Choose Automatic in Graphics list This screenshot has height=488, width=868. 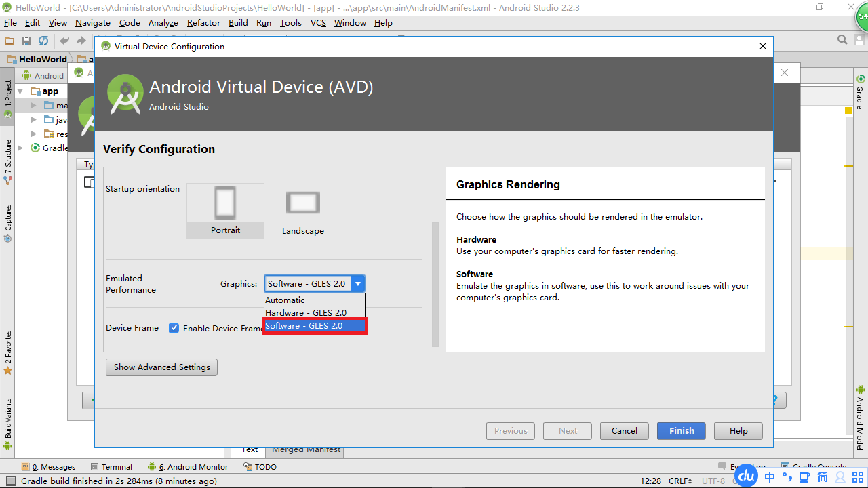click(x=315, y=300)
